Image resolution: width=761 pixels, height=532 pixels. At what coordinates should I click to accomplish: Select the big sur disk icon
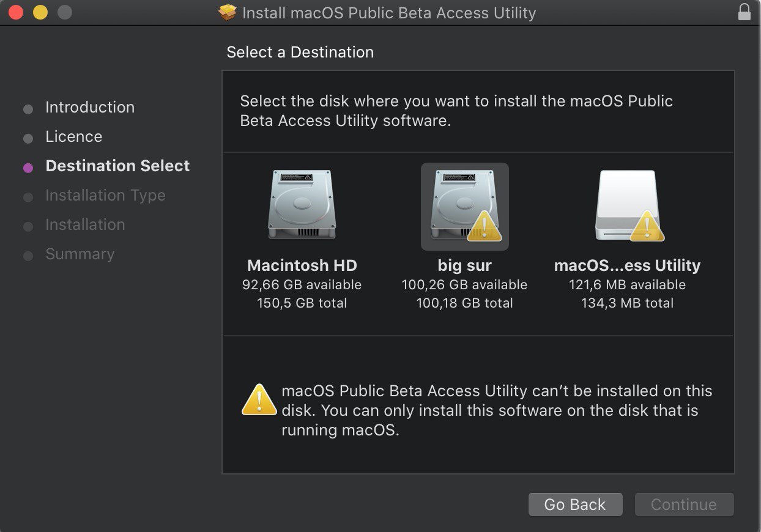[x=465, y=206]
